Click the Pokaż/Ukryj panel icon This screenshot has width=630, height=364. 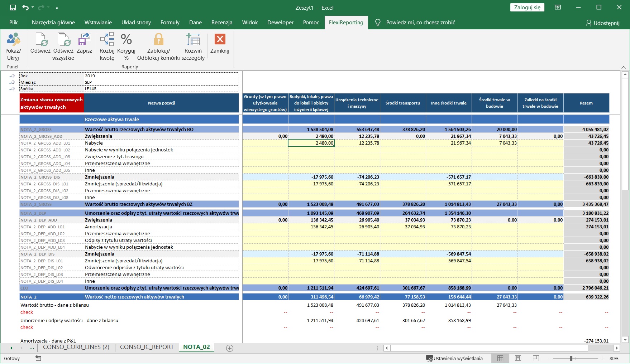point(13,40)
